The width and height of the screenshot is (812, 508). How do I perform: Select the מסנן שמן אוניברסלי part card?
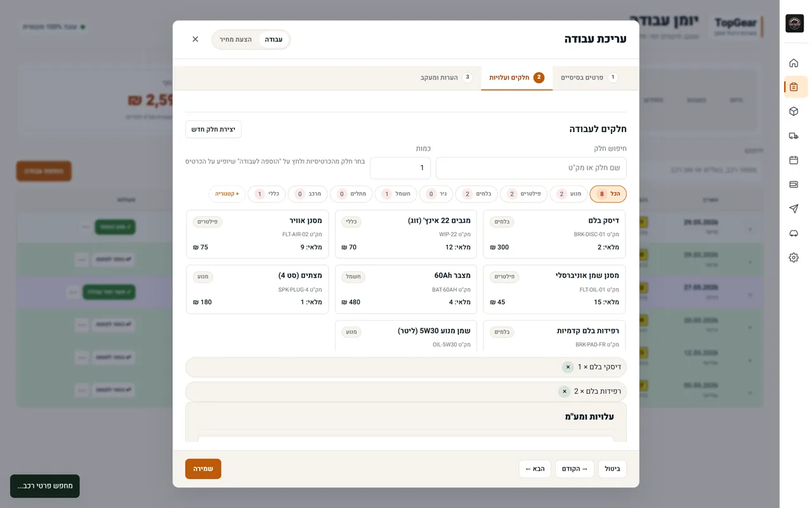(554, 290)
